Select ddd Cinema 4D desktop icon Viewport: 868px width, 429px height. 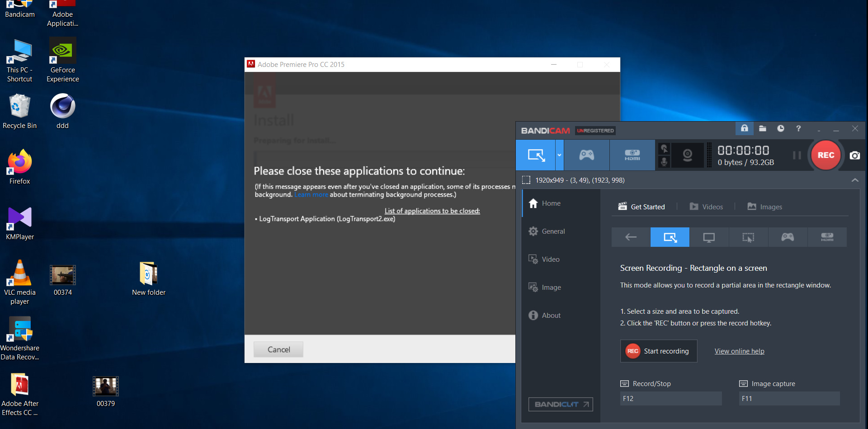(x=62, y=112)
